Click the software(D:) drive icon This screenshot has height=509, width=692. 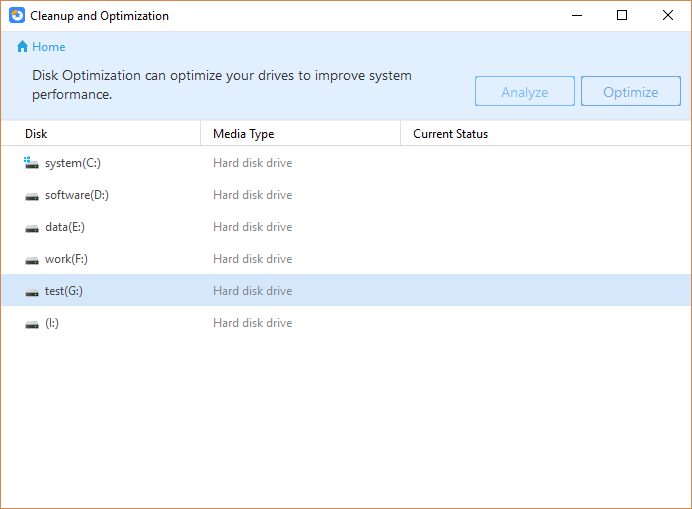[x=32, y=195]
